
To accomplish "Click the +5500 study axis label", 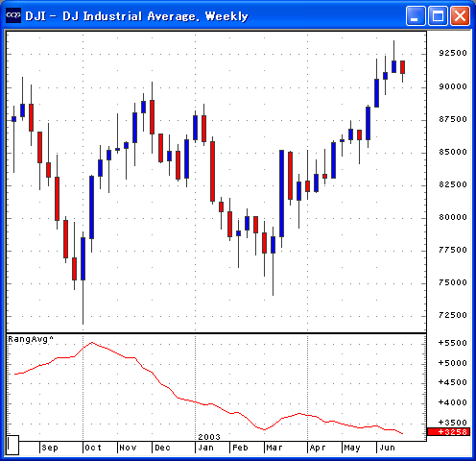I will pos(452,343).
